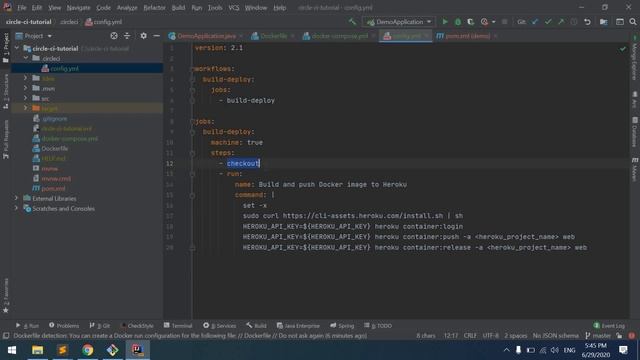Click the UTF-8 encoding widget
Screen dimensions: 640x360
pos(491,336)
